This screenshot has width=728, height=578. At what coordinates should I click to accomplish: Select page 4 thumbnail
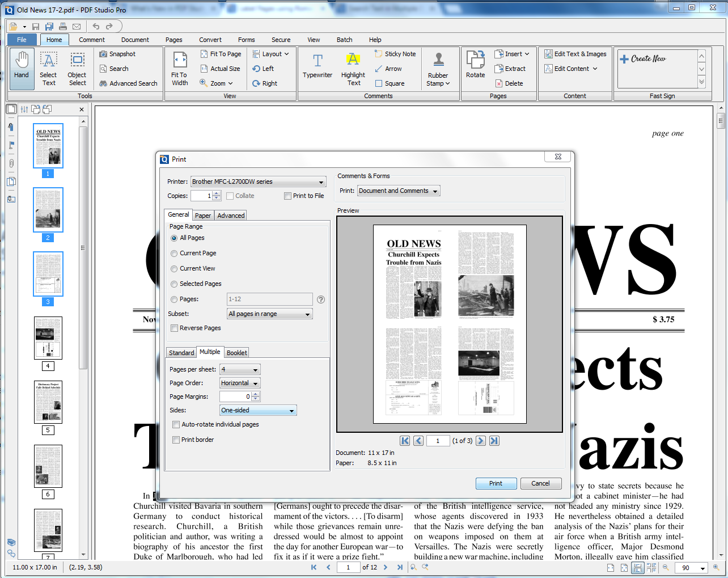[48, 338]
